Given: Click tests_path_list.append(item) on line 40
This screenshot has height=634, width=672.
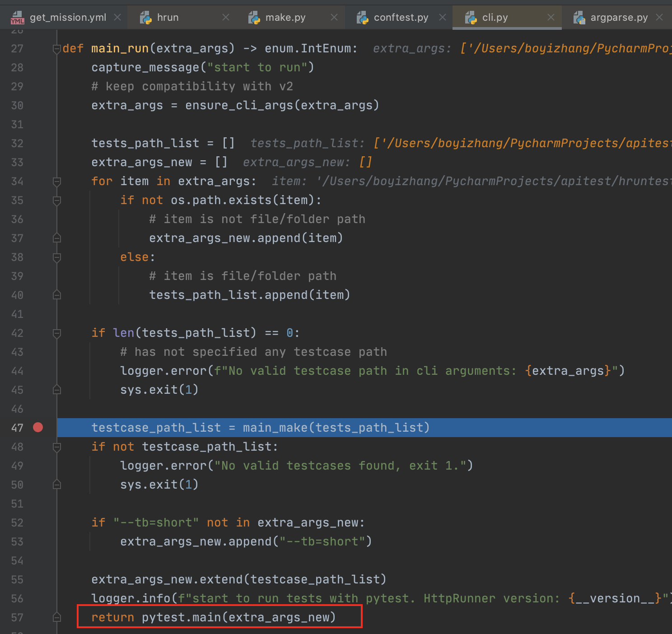Looking at the screenshot, I should (x=250, y=295).
